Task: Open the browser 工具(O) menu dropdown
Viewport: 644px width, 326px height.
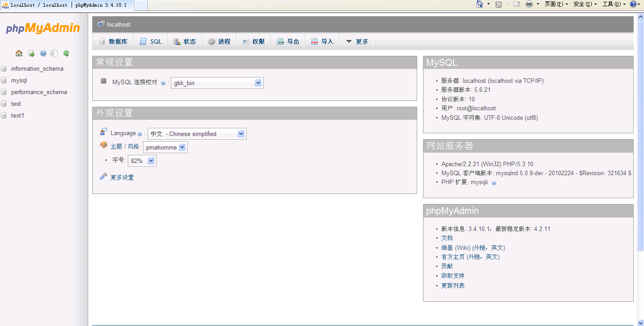Action: 614,4
